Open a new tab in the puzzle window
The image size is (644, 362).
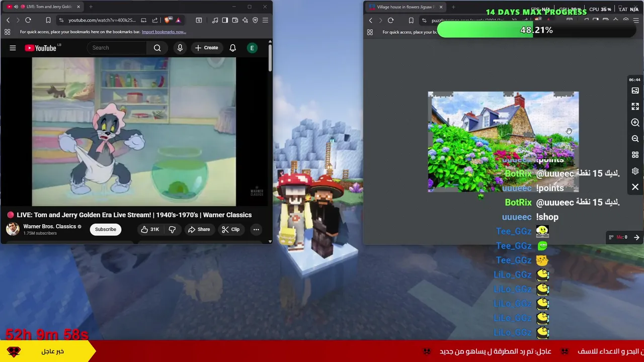453,7
